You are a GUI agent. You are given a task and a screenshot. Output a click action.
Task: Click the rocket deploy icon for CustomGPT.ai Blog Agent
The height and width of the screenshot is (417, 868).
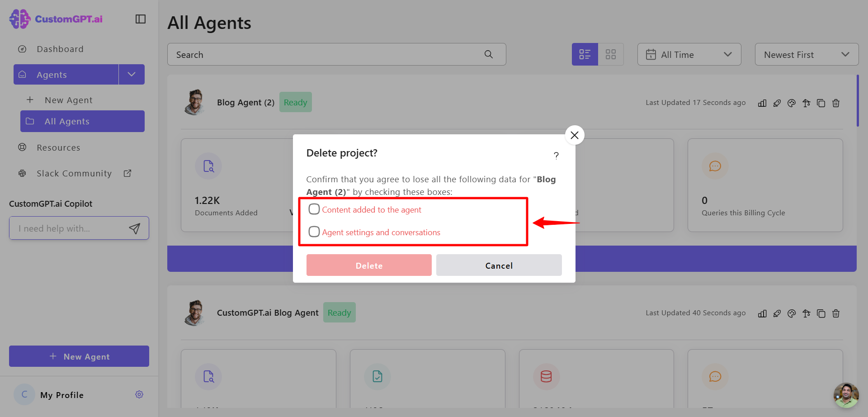pos(777,313)
